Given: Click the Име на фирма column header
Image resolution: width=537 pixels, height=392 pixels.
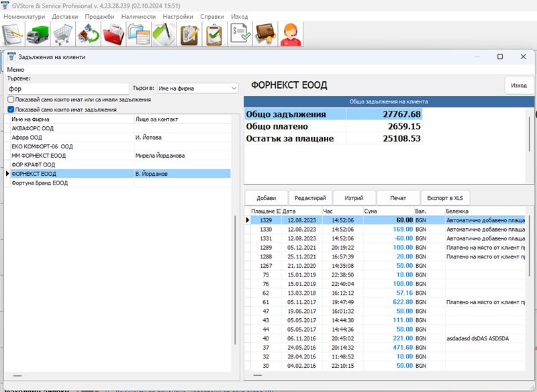Looking at the screenshot, I should coord(72,119).
